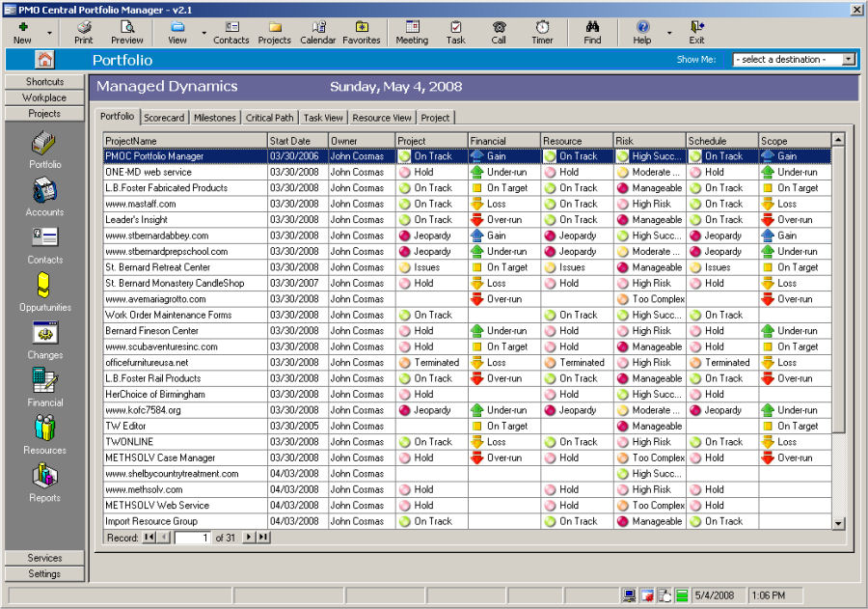The width and height of the screenshot is (868, 609).
Task: Click the computer icon in status bar
Action: pyautogui.click(x=629, y=595)
